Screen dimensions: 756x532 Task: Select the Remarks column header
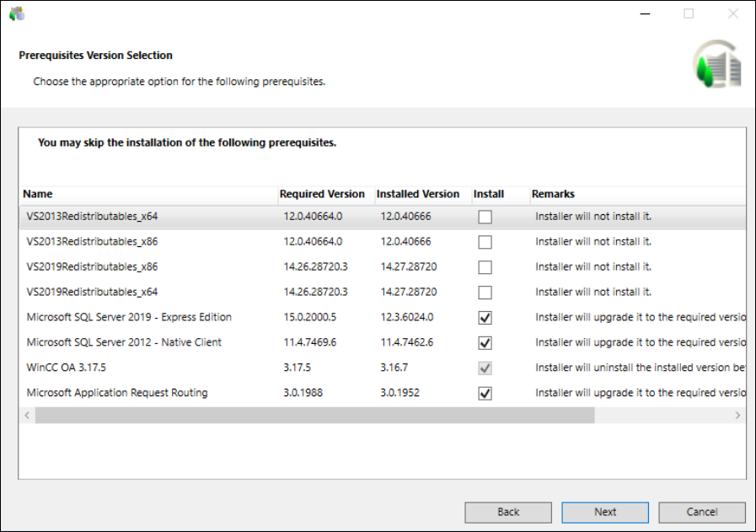[x=553, y=194]
